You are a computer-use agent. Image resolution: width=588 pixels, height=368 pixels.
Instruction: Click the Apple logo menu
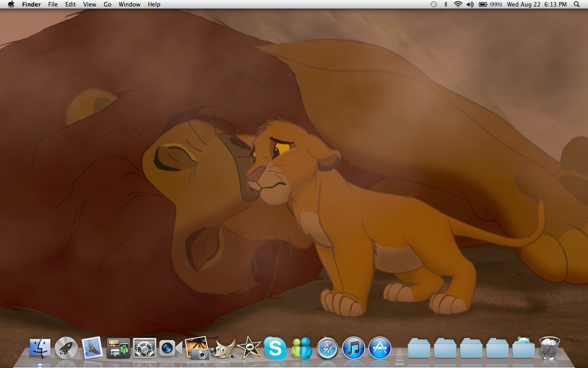pyautogui.click(x=11, y=4)
